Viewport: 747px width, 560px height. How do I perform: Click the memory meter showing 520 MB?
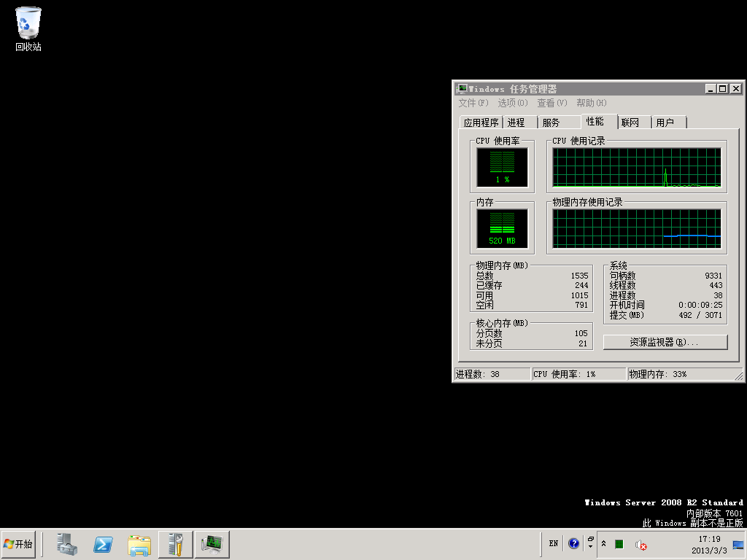502,228
